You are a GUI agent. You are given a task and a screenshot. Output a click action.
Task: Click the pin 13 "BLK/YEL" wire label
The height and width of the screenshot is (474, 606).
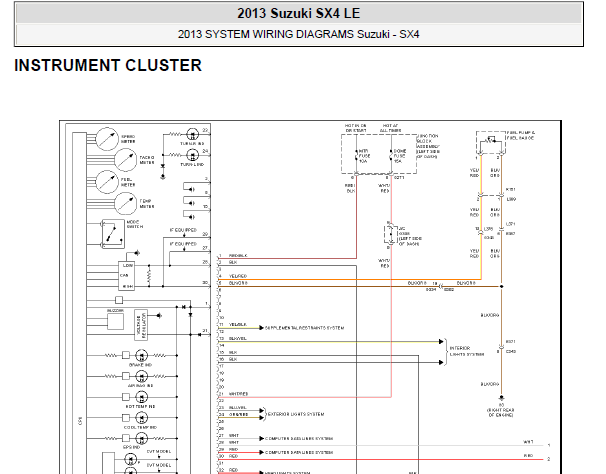pyautogui.click(x=238, y=338)
